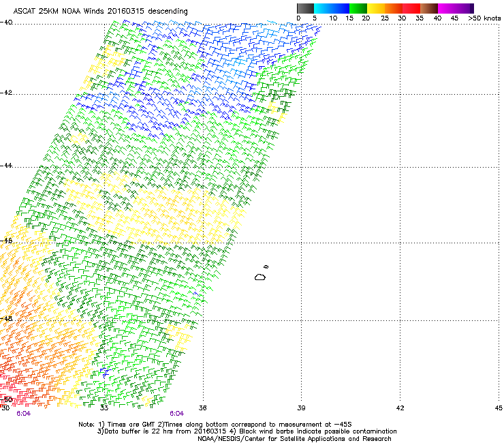Click the latitude label '-44'
The height and width of the screenshot is (443, 504).
point(6,166)
